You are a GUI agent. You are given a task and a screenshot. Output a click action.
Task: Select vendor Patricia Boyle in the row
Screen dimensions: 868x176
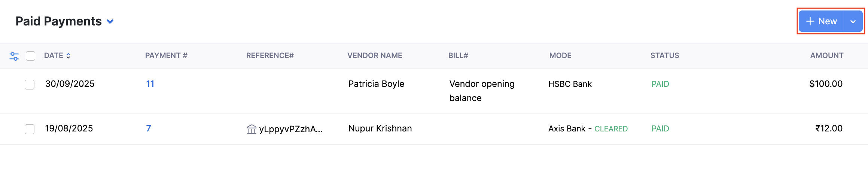376,84
